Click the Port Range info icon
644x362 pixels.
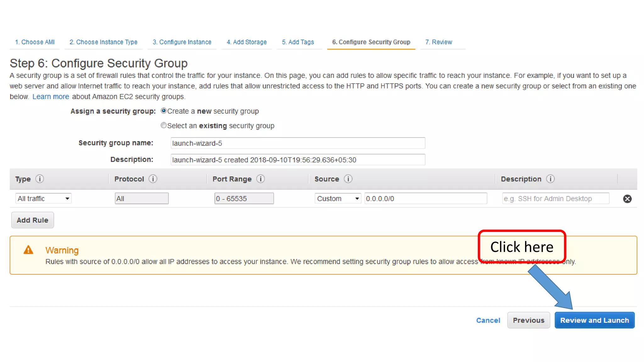click(260, 179)
